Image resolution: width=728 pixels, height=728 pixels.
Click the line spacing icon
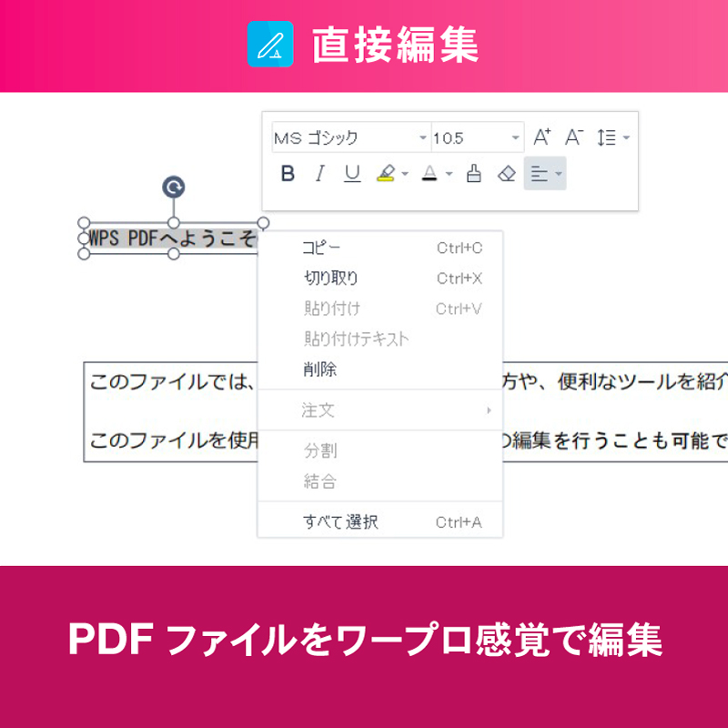tap(607, 137)
